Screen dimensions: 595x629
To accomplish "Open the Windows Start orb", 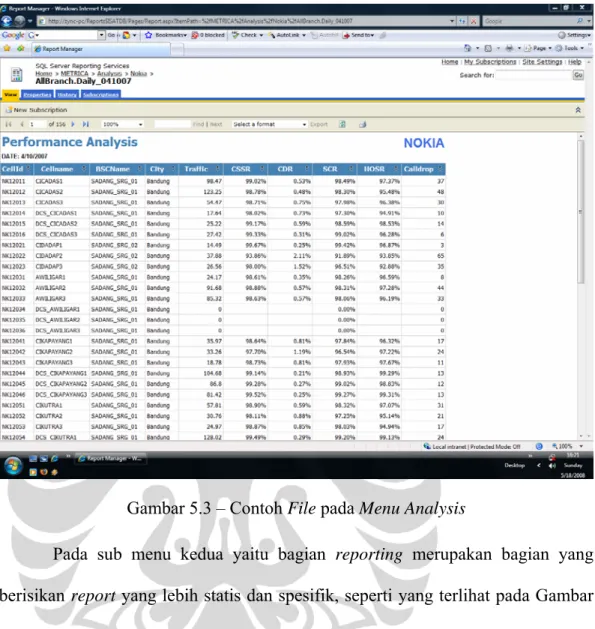I will click(x=13, y=465).
